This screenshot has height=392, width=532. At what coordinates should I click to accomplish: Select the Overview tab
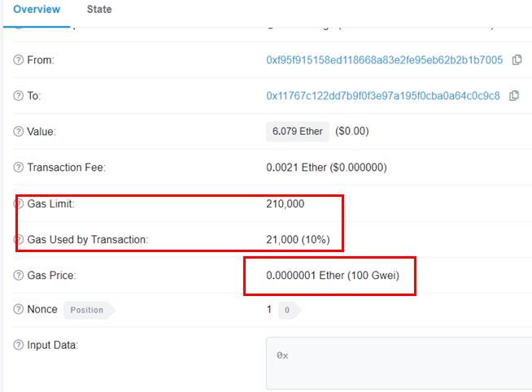tap(37, 10)
